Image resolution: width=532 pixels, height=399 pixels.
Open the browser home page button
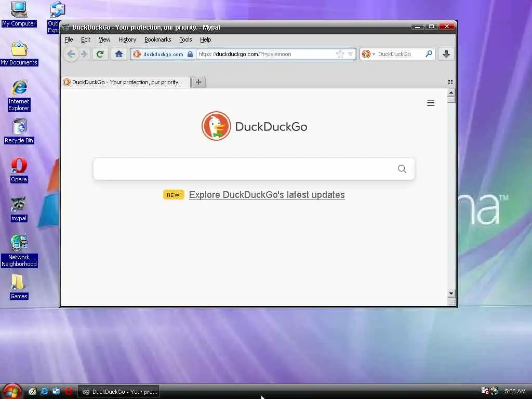click(119, 54)
